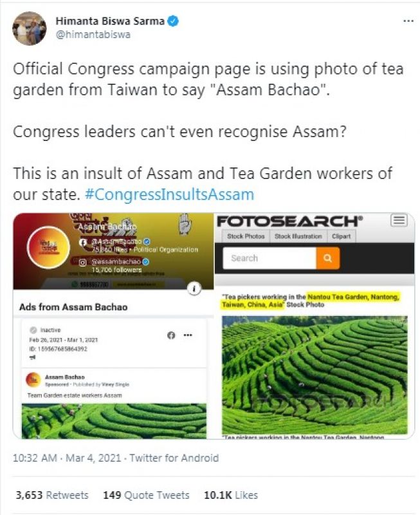The image size is (420, 515).
Task: Click Himanta Biswa Sarma's profile avatar
Action: (x=29, y=28)
